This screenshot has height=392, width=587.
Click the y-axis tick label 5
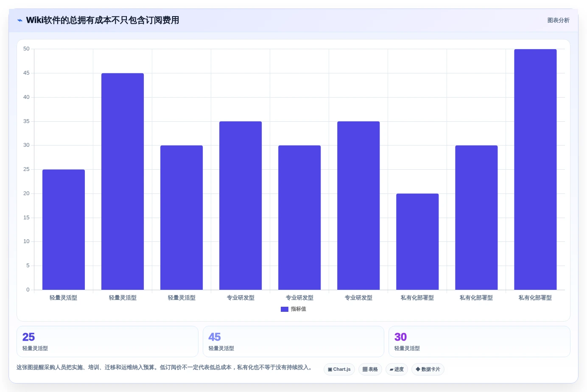(28, 266)
